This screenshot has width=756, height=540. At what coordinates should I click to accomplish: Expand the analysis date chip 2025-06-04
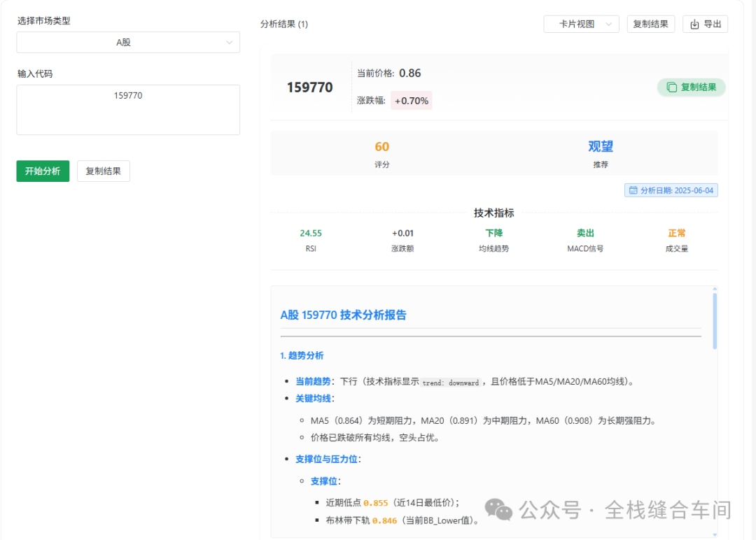671,190
